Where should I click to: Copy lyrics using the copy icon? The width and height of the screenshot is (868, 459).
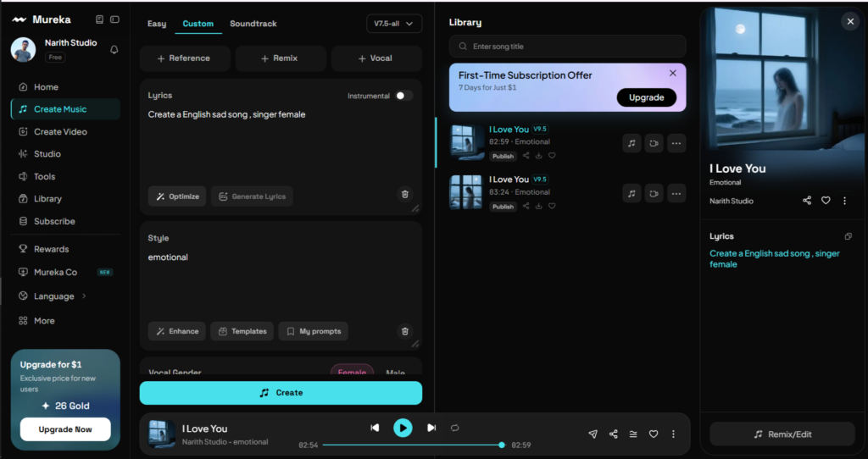tap(848, 236)
